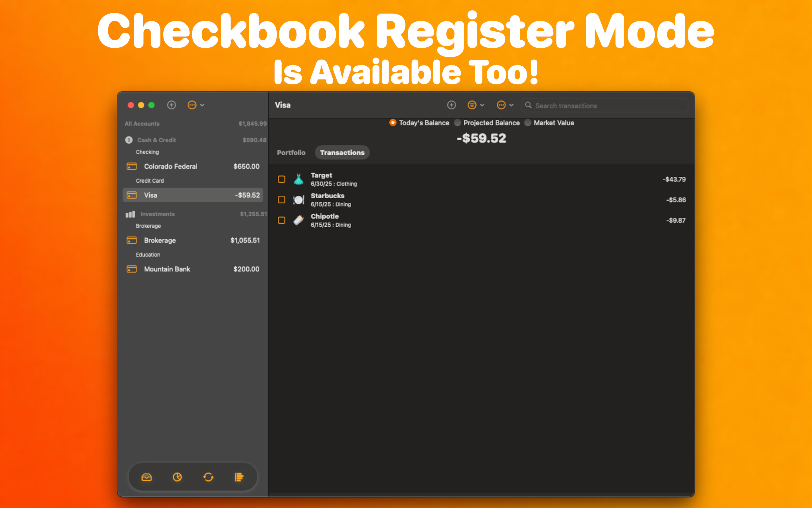
Task: Expand the filter dropdown chevron
Action: pyautogui.click(x=482, y=105)
